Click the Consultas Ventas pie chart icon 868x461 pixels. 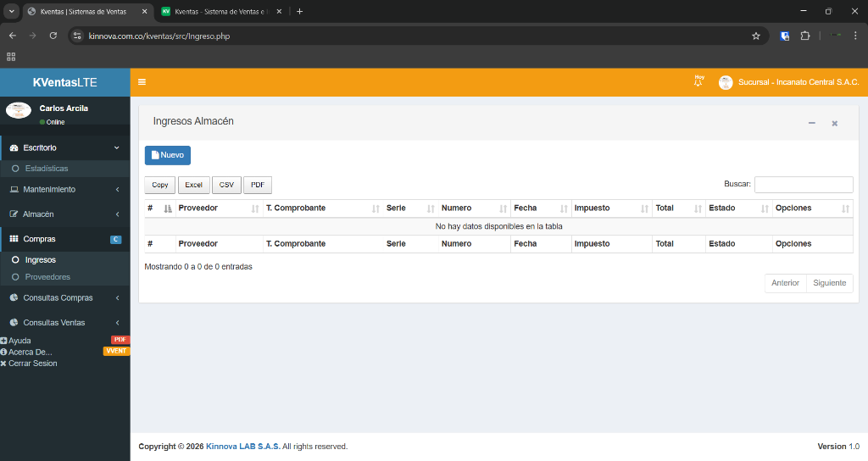(14, 323)
